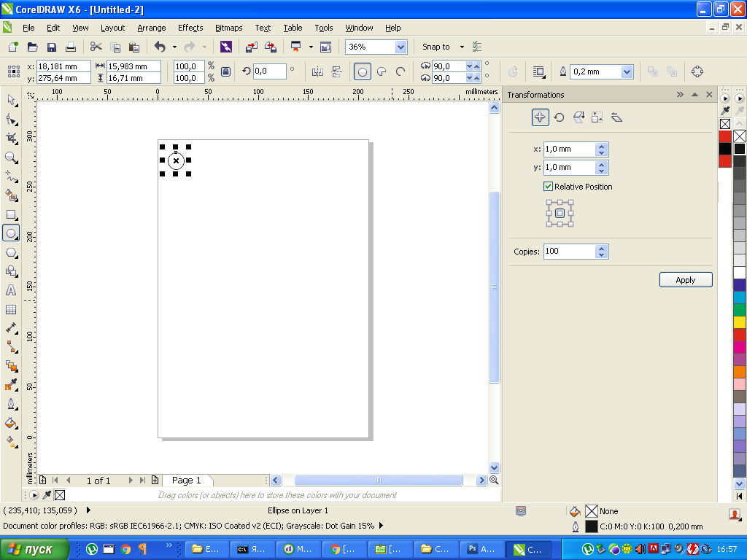Click the Open file icon
747x560 pixels.
pos(32,47)
